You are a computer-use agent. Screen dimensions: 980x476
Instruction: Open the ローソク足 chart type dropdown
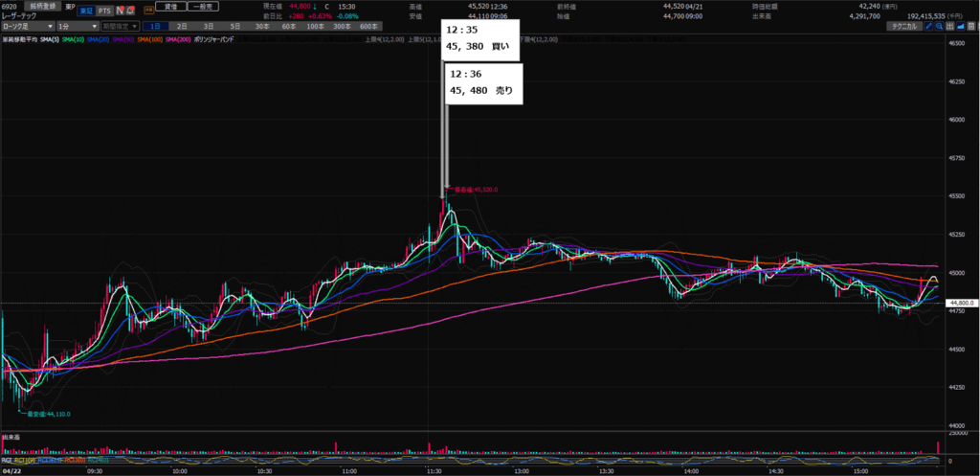pyautogui.click(x=27, y=26)
